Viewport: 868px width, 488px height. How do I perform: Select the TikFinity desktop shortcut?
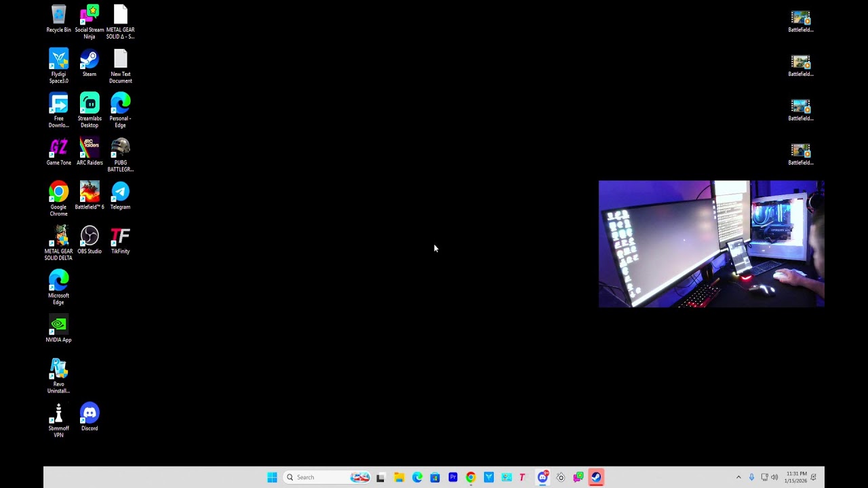(x=120, y=241)
